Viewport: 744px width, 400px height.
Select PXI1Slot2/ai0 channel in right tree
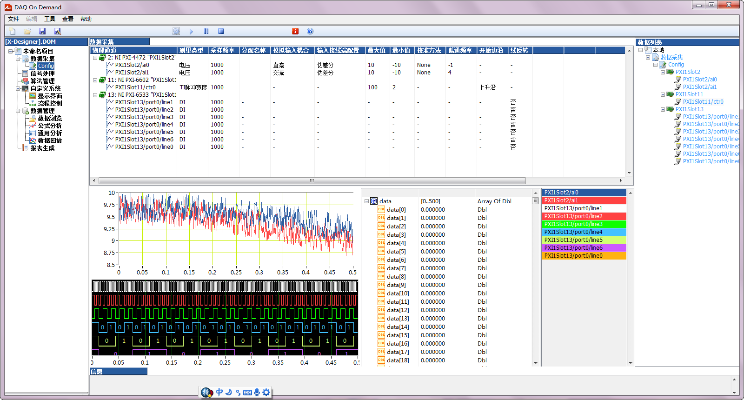[x=699, y=79]
